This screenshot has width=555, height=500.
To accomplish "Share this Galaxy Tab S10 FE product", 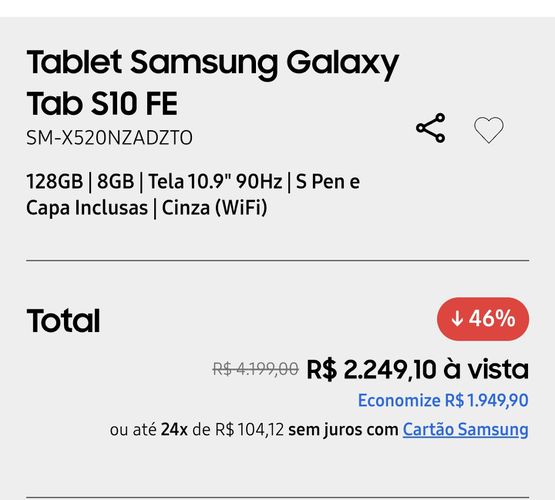I will click(430, 128).
